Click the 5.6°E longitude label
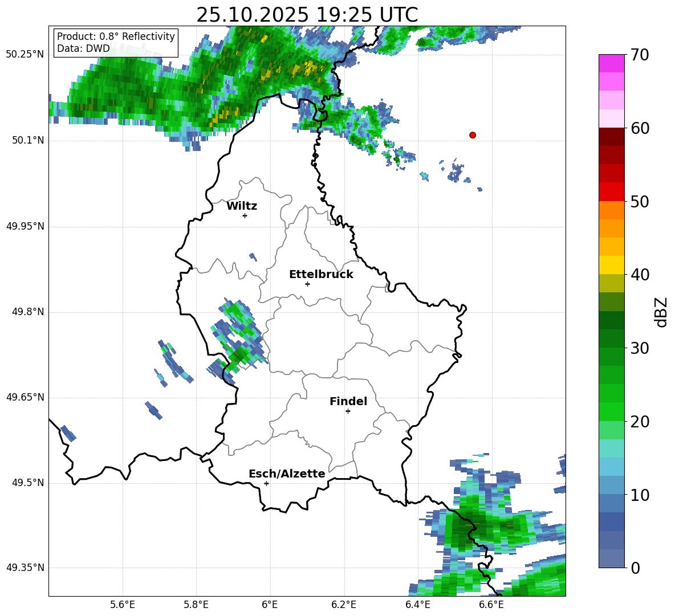The width and height of the screenshot is (675, 616). tap(123, 605)
